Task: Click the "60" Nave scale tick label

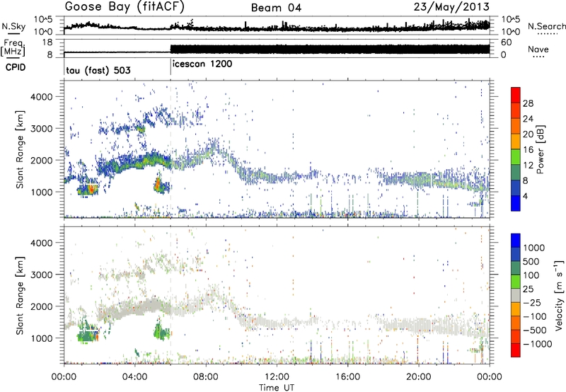Action: 506,42
